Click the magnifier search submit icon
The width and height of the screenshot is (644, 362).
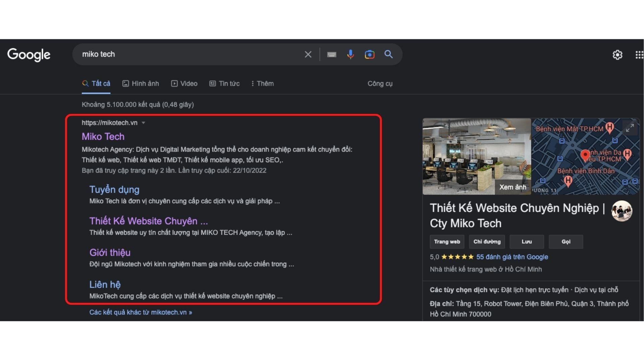coord(388,54)
